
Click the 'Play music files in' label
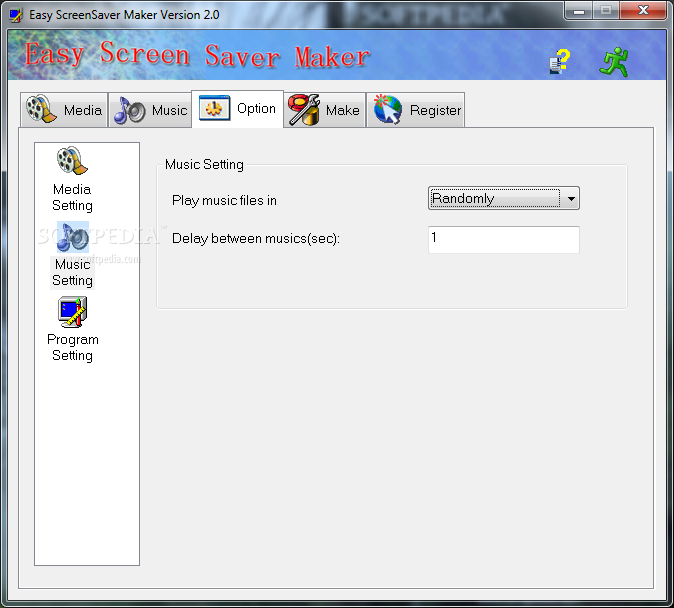click(224, 201)
